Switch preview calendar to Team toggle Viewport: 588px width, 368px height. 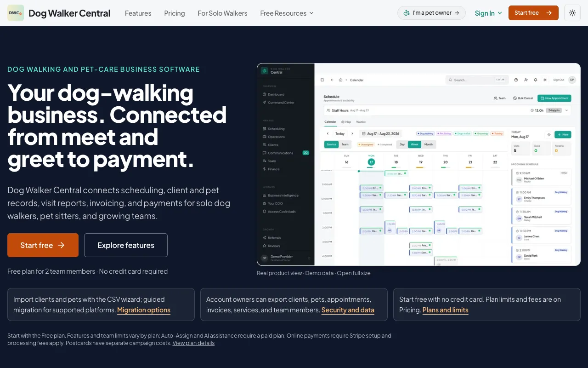(x=345, y=144)
